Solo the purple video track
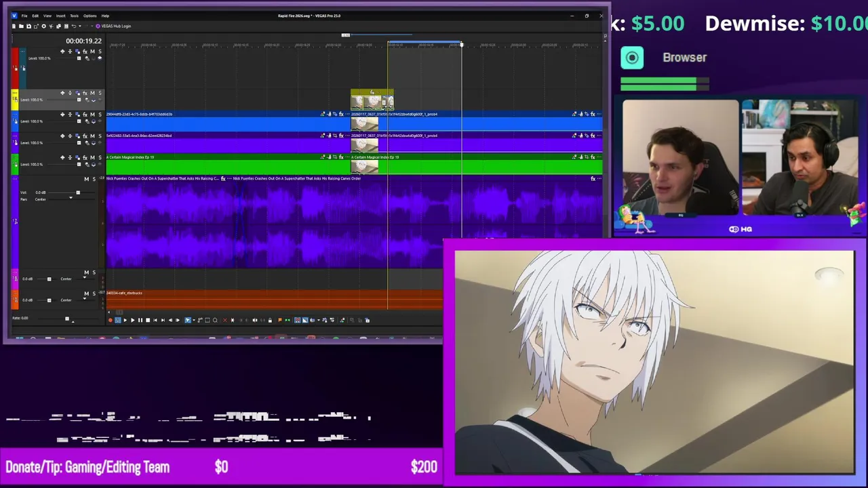 (100, 136)
